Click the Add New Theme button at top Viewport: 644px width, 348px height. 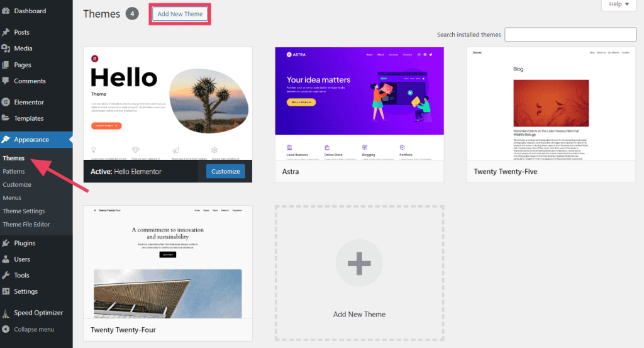[x=180, y=14]
